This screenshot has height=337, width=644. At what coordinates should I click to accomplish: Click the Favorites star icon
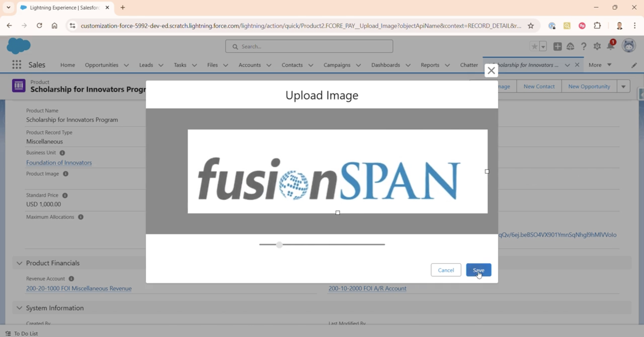click(x=534, y=47)
